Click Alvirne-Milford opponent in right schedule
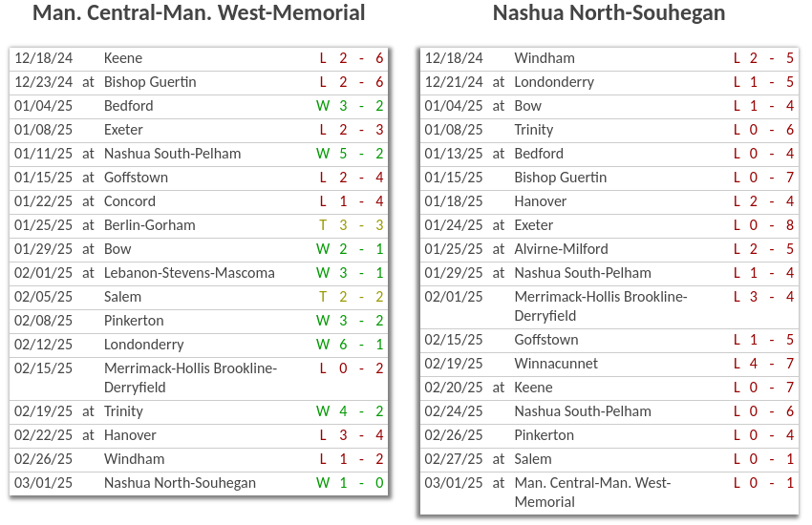The height and width of the screenshot is (525, 812). point(561,249)
